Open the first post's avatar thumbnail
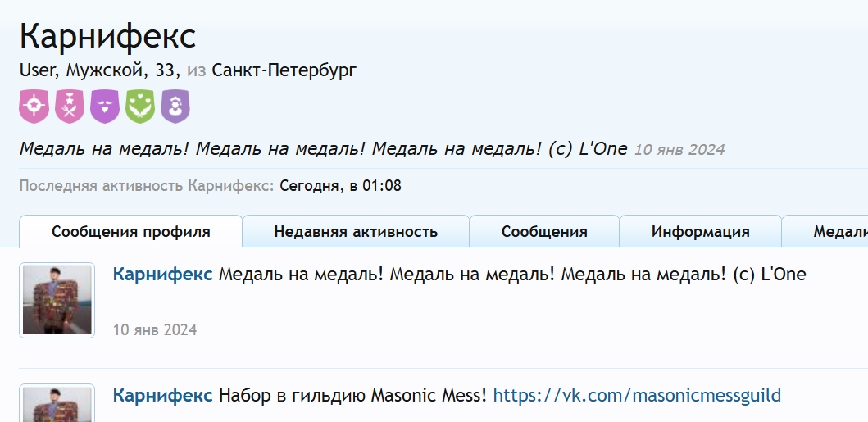Image resolution: width=868 pixels, height=422 pixels. coord(57,300)
